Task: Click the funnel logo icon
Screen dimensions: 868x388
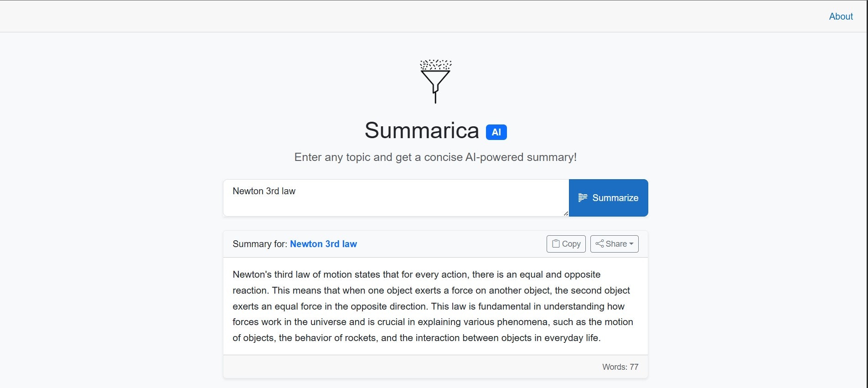Action: 435,81
